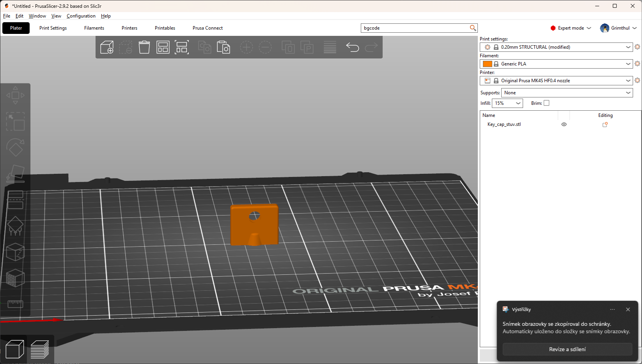Open the Configuration menu
Viewport: 642px width, 364px height.
(x=81, y=16)
